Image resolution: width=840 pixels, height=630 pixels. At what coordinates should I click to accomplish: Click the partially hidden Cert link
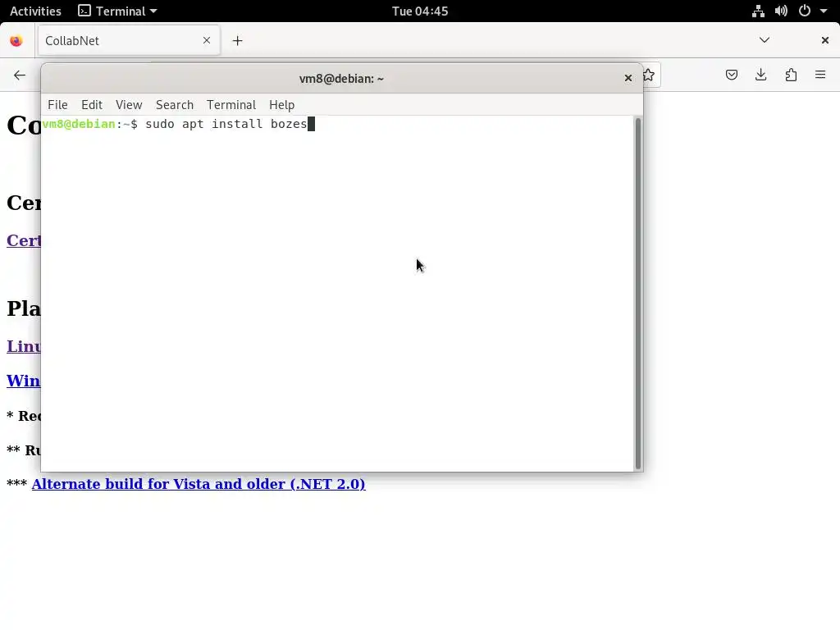(x=24, y=240)
